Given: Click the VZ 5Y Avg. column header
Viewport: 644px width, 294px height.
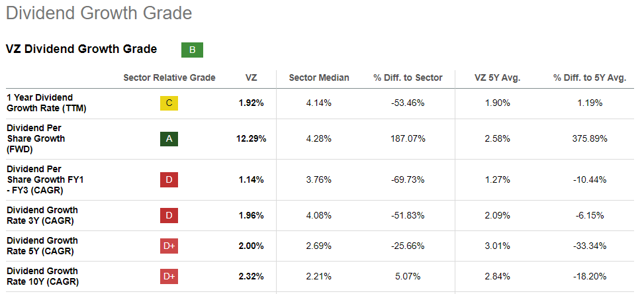Looking at the screenshot, I should pyautogui.click(x=498, y=78).
